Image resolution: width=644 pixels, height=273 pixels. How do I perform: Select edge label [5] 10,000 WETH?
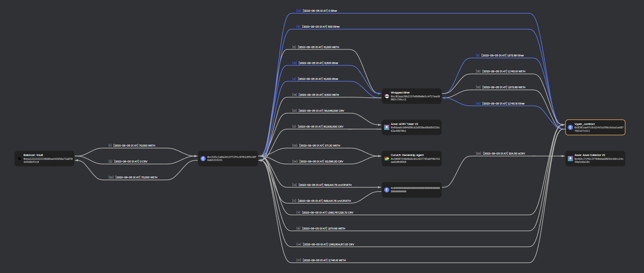pyautogui.click(x=316, y=47)
